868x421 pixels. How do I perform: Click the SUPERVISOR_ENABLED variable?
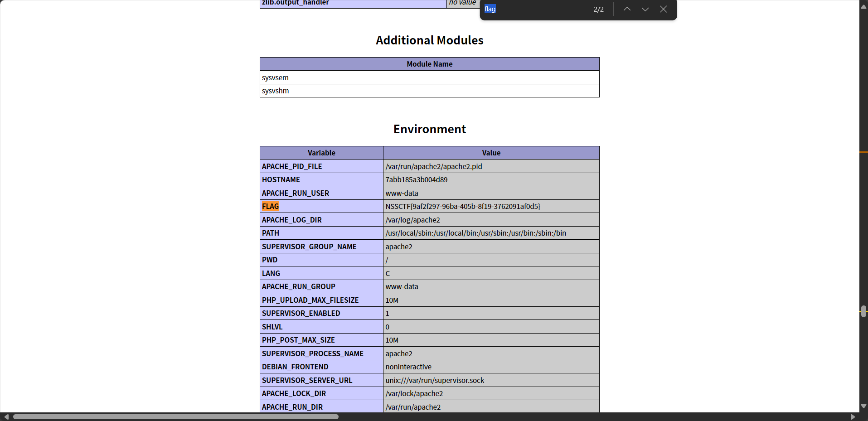click(301, 313)
